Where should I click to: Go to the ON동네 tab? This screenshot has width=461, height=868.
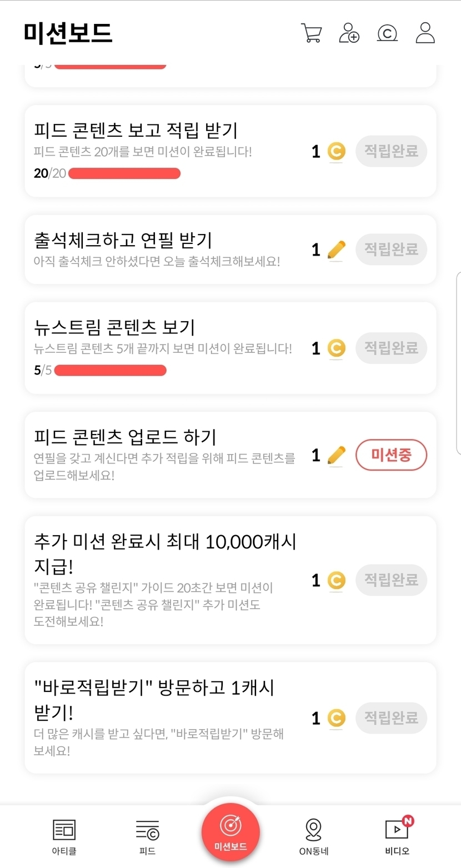click(x=313, y=836)
